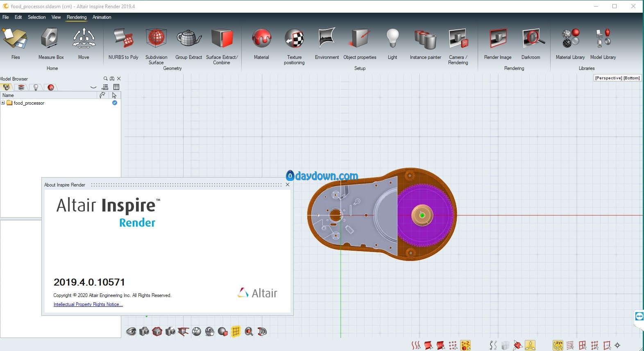The width and height of the screenshot is (644, 351).
Task: Click the Name column header
Action: [49, 95]
